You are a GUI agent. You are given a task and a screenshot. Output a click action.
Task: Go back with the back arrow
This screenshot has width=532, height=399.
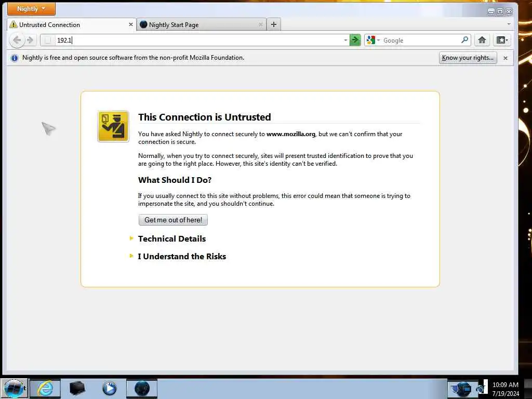click(17, 40)
